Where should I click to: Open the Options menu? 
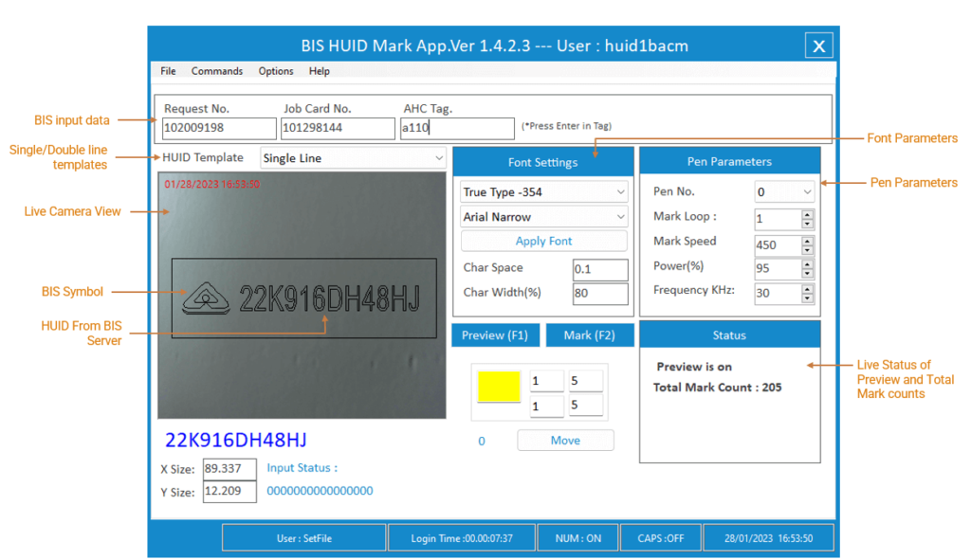point(276,71)
